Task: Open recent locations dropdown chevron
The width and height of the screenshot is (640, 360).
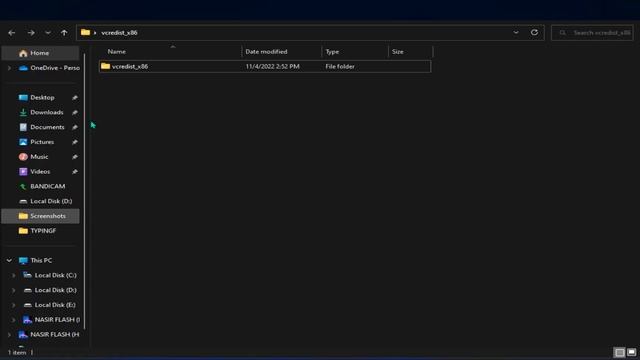Action: click(x=48, y=33)
